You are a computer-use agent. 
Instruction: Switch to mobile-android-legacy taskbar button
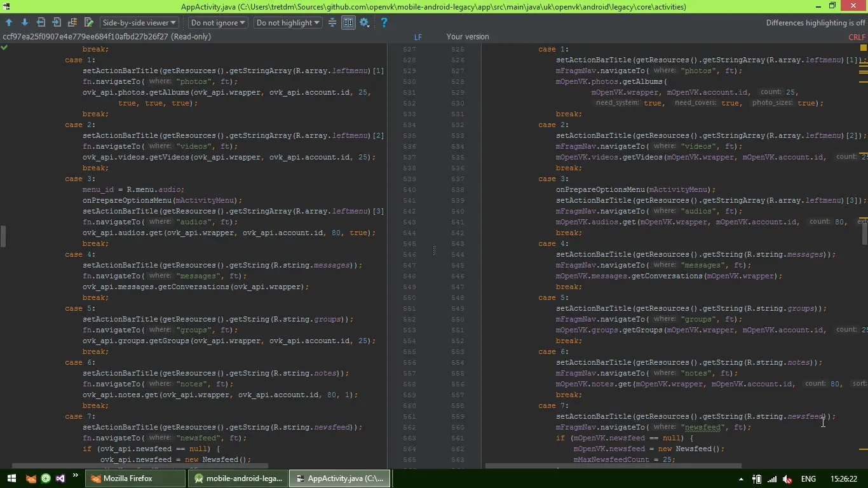click(238, 478)
